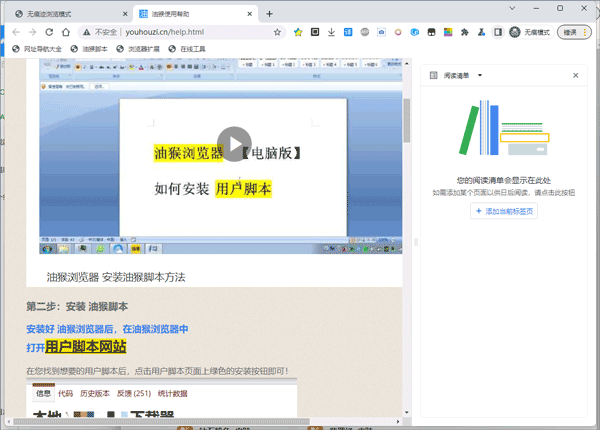This screenshot has width=600, height=430.
Task: Click the blue circular extension icon
Action: [x=415, y=32]
